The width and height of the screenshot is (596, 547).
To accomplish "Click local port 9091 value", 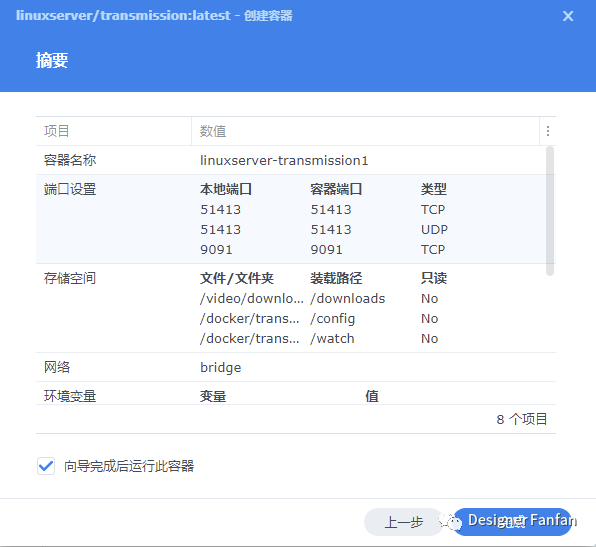I will coord(216,249).
